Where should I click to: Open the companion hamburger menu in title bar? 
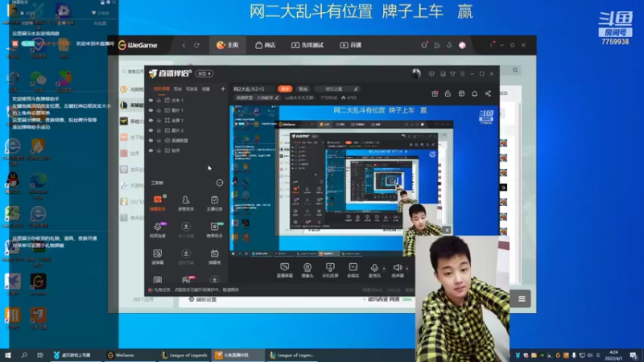click(x=462, y=74)
